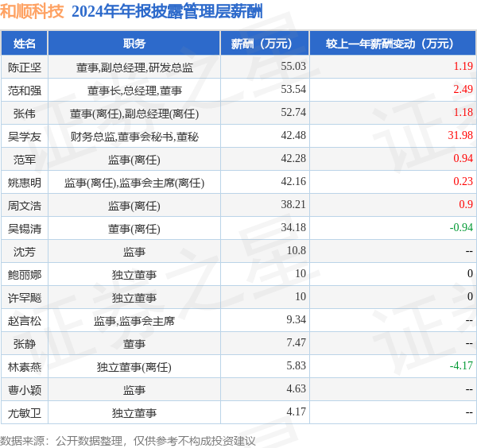
Task: Click the salary value 55.03
Action: click(x=293, y=66)
